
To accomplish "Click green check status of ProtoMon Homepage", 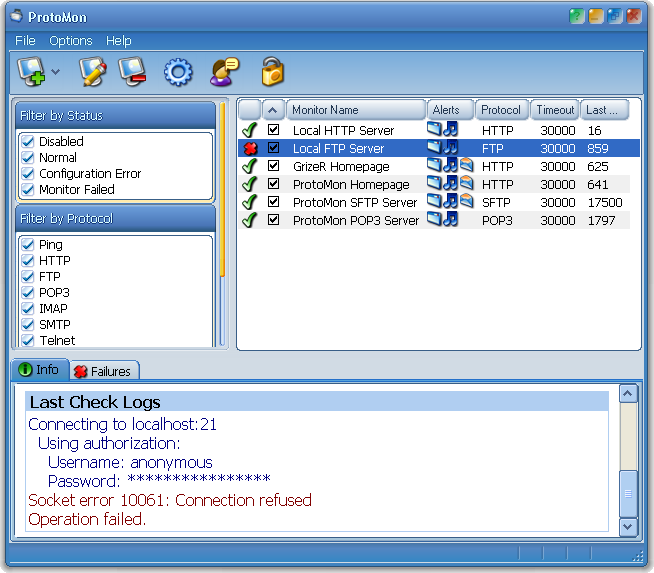I will (249, 184).
